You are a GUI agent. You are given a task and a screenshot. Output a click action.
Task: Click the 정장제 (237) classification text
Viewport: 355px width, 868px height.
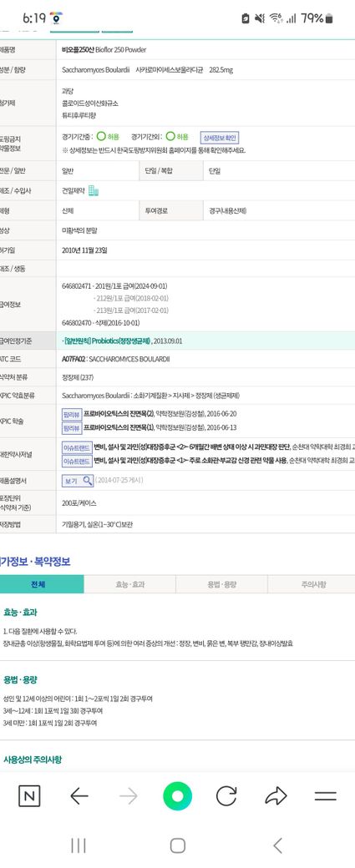pyautogui.click(x=78, y=377)
